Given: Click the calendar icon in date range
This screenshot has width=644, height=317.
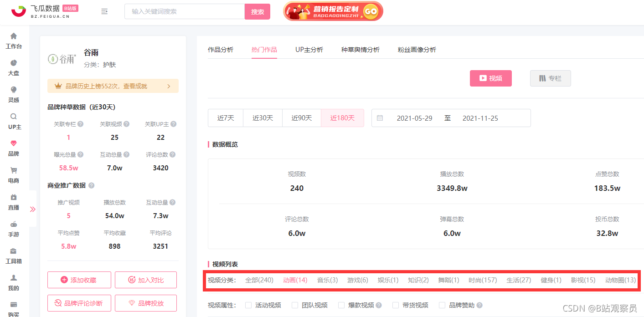Looking at the screenshot, I should tap(380, 118).
